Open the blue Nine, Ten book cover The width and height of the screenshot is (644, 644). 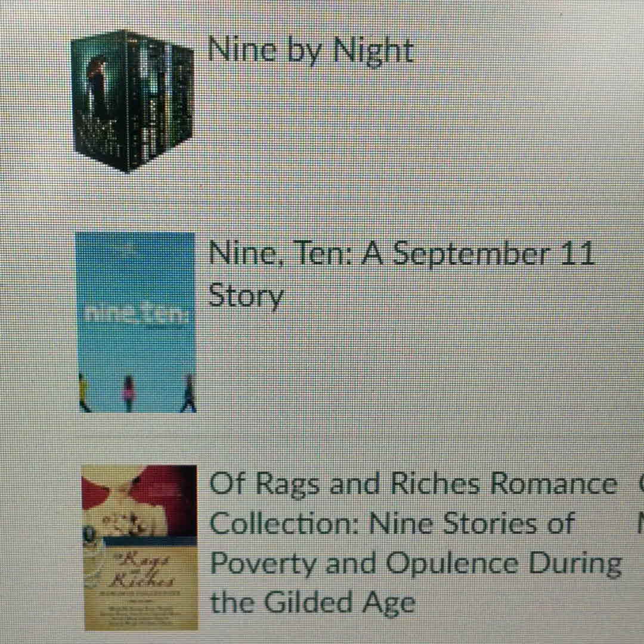[137, 323]
